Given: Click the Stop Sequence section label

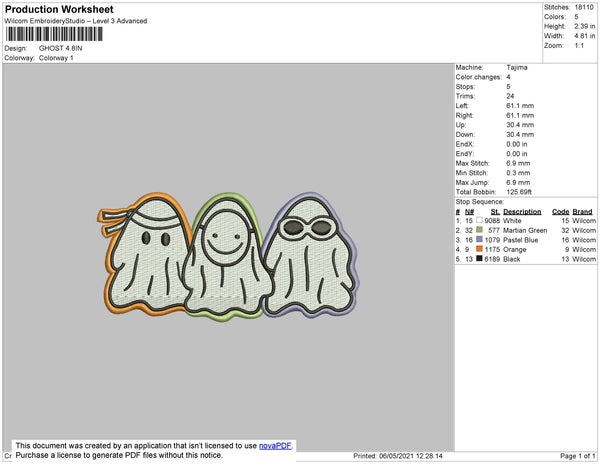Looking at the screenshot, I should [483, 203].
